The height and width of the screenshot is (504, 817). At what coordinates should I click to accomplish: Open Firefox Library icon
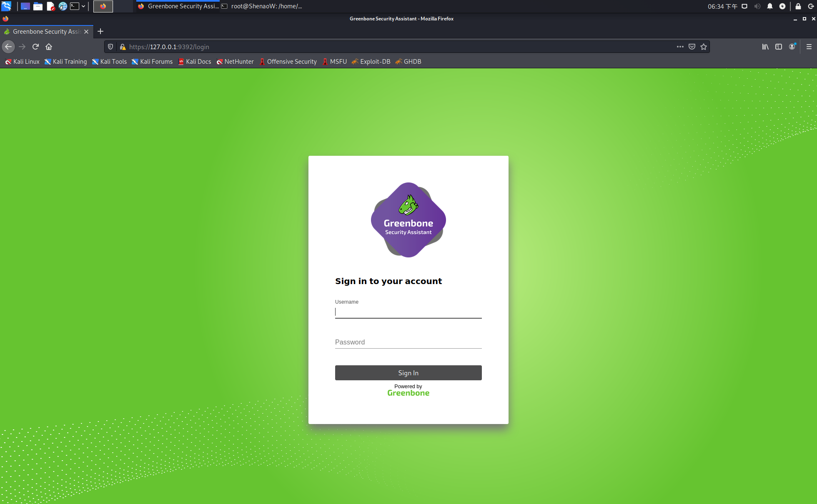[x=765, y=47]
